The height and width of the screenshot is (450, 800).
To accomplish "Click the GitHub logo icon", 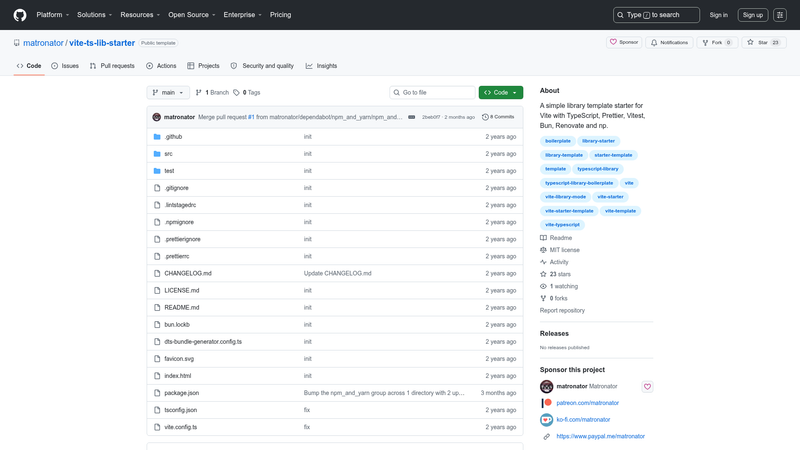I will point(20,15).
